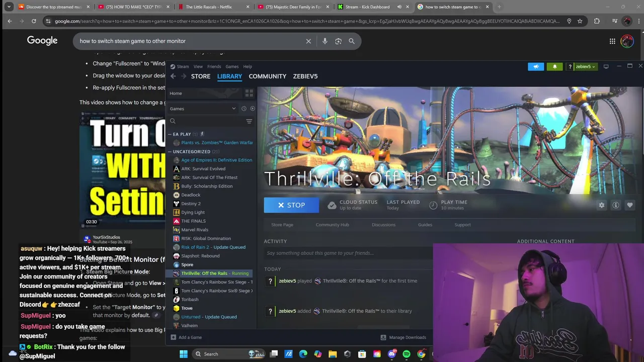Viewport: 644px width, 362px height.
Task: Open Thrillville Support link
Action: click(x=462, y=225)
